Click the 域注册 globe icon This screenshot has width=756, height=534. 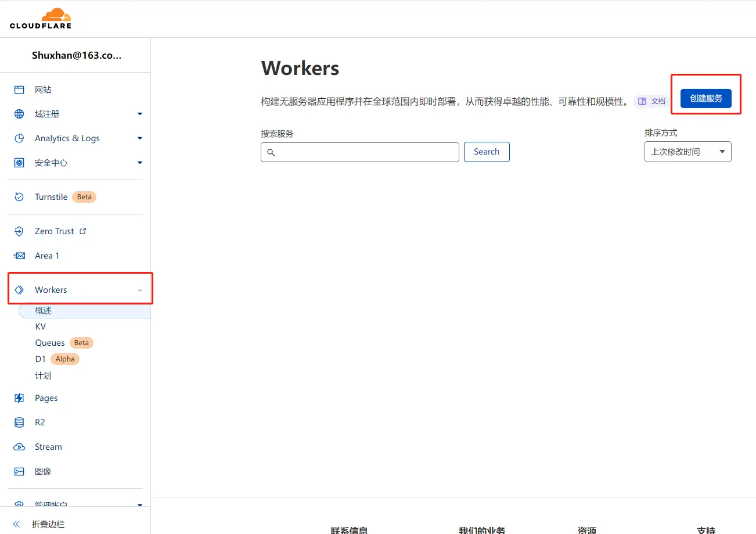point(19,114)
